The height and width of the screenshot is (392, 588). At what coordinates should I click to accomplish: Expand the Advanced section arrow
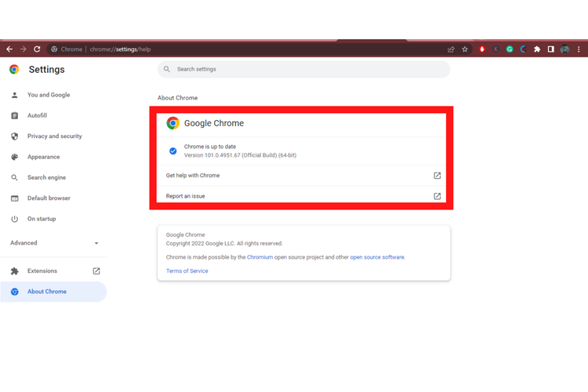click(96, 243)
